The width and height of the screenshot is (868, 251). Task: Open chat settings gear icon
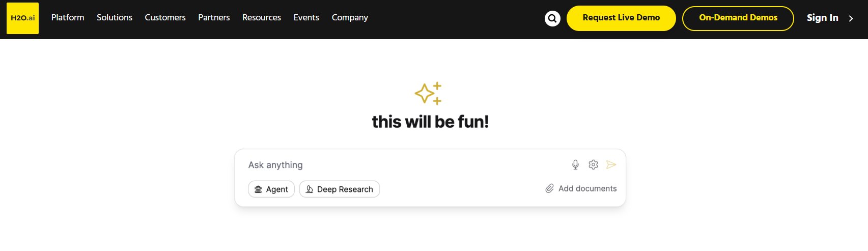[593, 164]
